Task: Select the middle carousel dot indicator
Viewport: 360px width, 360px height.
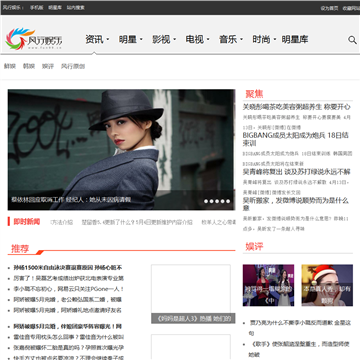Action: [217, 201]
